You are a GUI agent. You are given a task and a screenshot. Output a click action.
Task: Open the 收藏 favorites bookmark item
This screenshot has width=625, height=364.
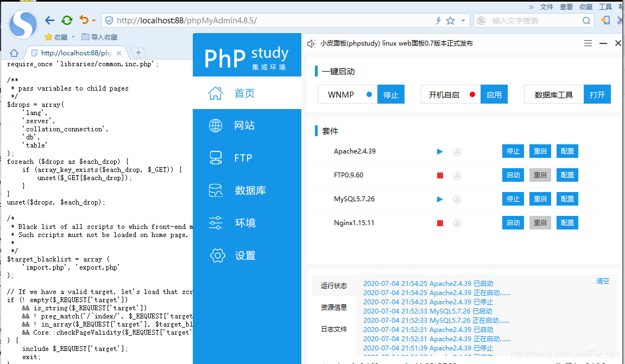pyautogui.click(x=56, y=37)
